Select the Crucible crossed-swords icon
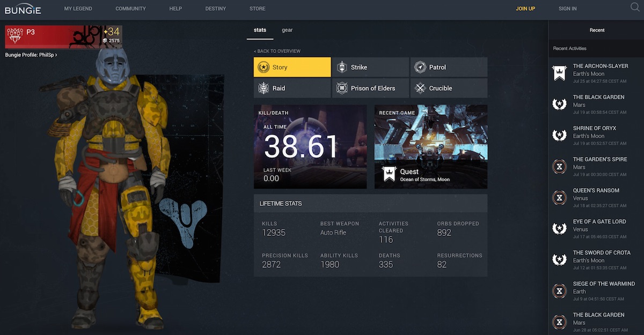The image size is (644, 335). pos(420,88)
